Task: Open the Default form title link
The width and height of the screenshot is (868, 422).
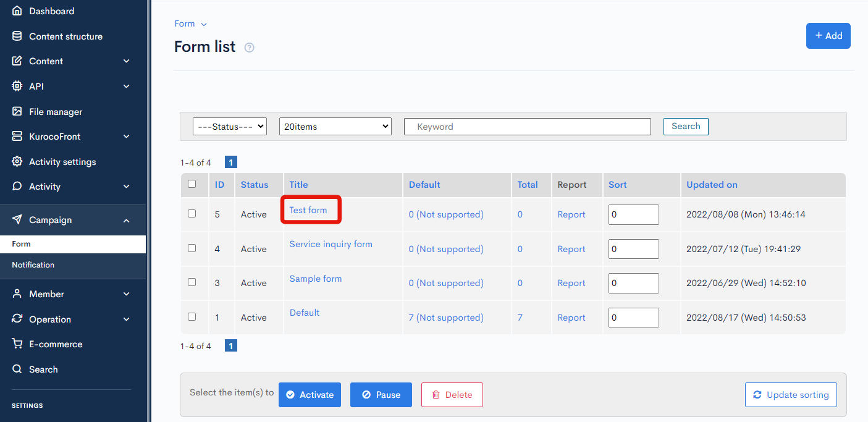Action: 305,313
